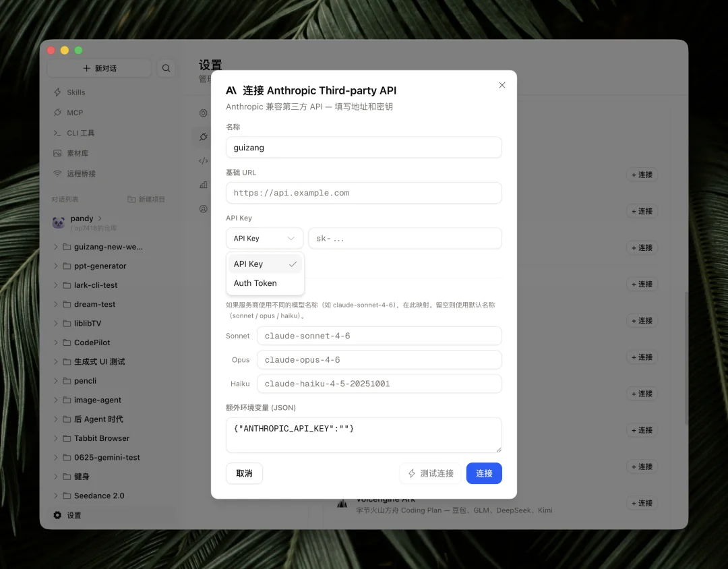Viewport: 728px width, 569px height.
Task: Select Auth Token from the dropdown
Action: click(x=255, y=283)
